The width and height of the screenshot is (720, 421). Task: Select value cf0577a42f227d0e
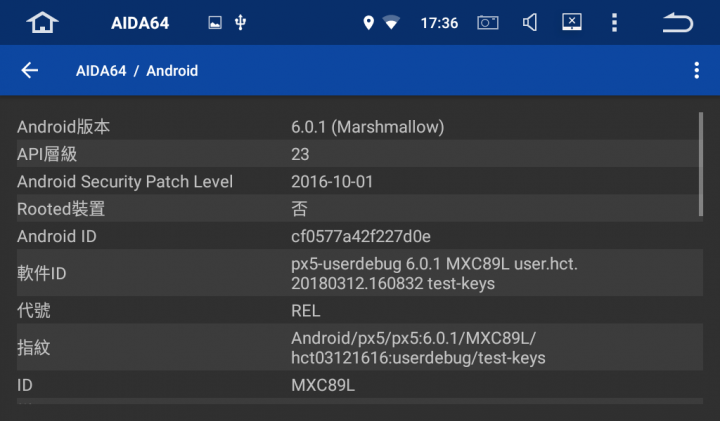pos(361,236)
